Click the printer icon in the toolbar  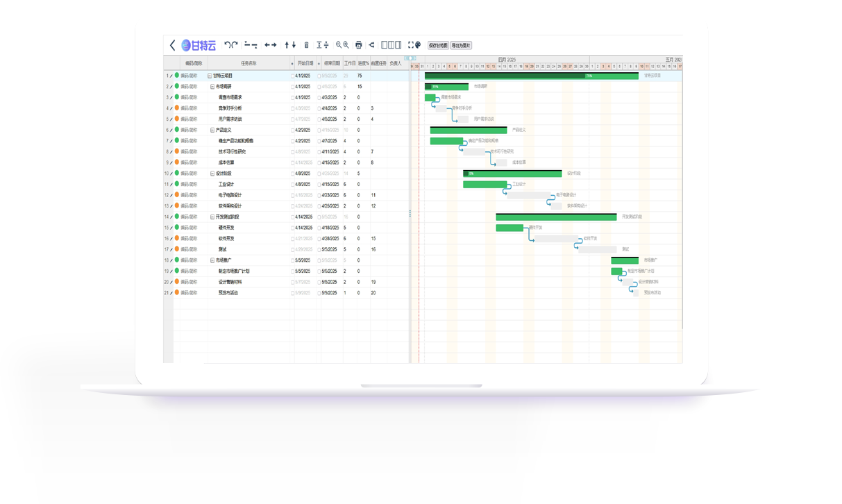coord(358,45)
